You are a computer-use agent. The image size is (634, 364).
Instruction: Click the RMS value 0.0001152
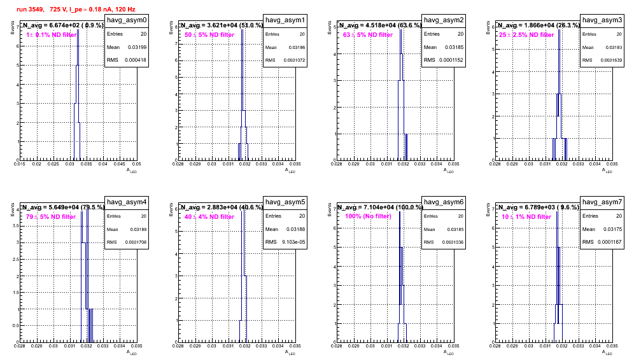[x=451, y=60]
